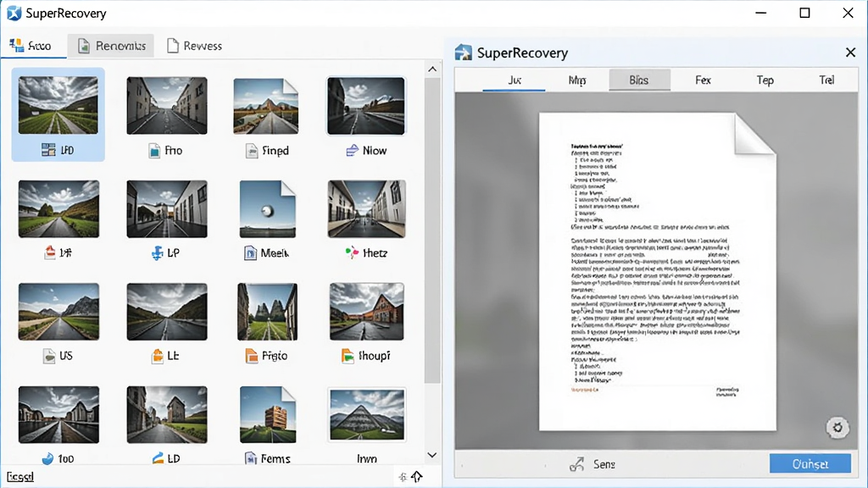
Task: Click the Ecssd link at the bottom left
Action: click(x=20, y=476)
